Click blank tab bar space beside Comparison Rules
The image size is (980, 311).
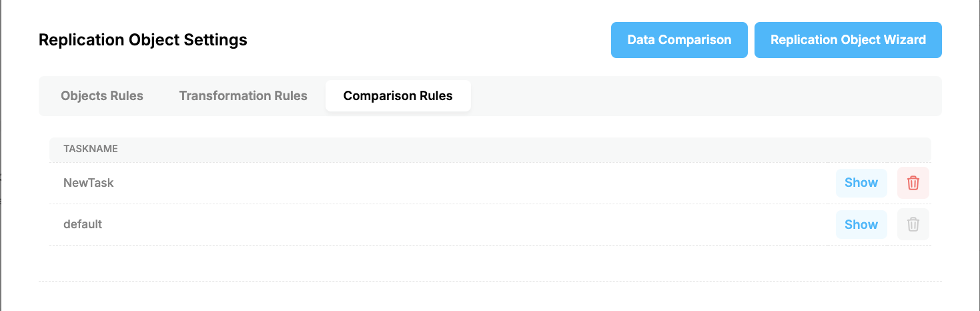click(x=706, y=95)
